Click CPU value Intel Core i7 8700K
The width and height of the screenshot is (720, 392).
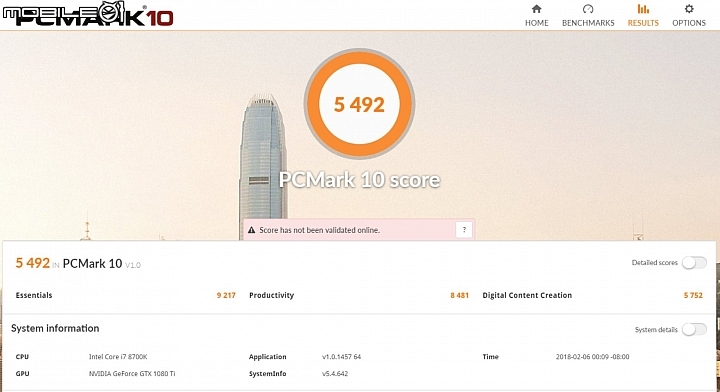(118, 357)
